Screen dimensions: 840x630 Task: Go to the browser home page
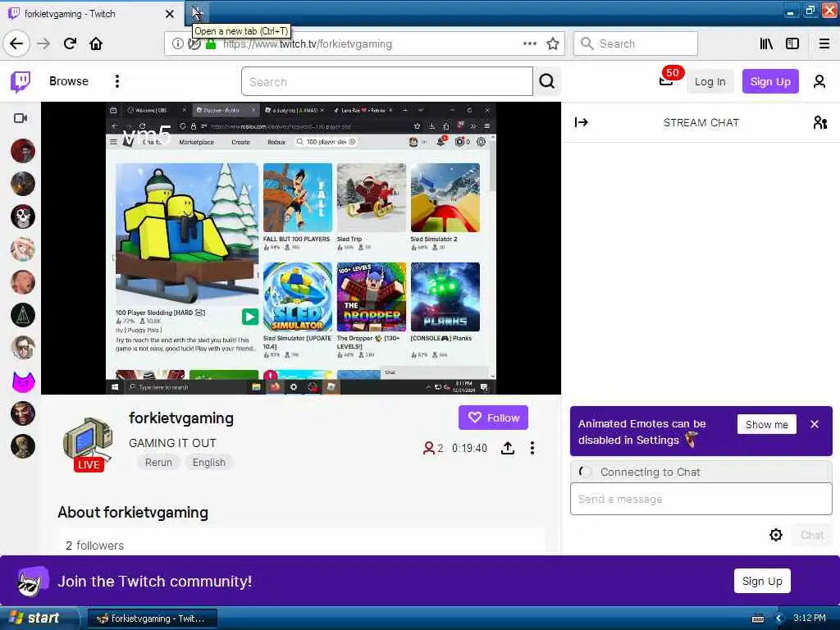(x=96, y=43)
